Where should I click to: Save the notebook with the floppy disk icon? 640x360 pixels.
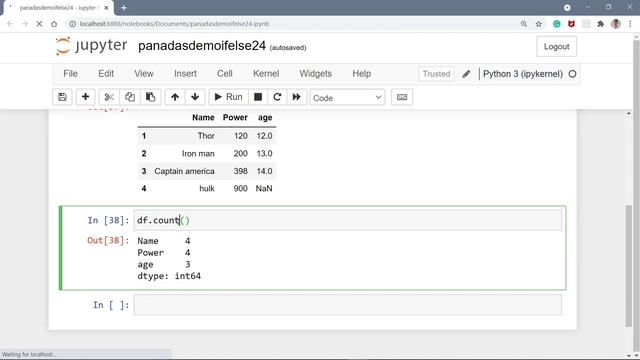[x=62, y=97]
